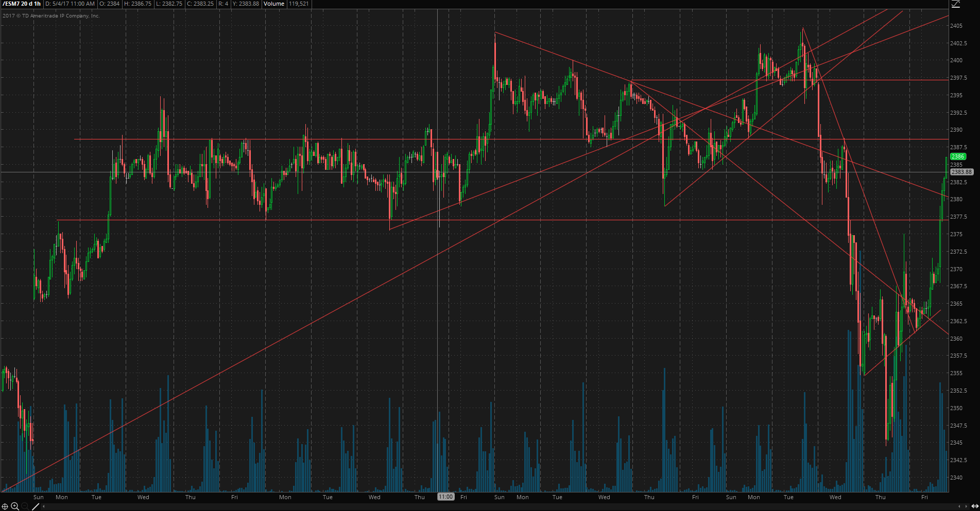Click the scrollbar's right scroll arrow
Screen dimensions: 980x511
point(967,506)
